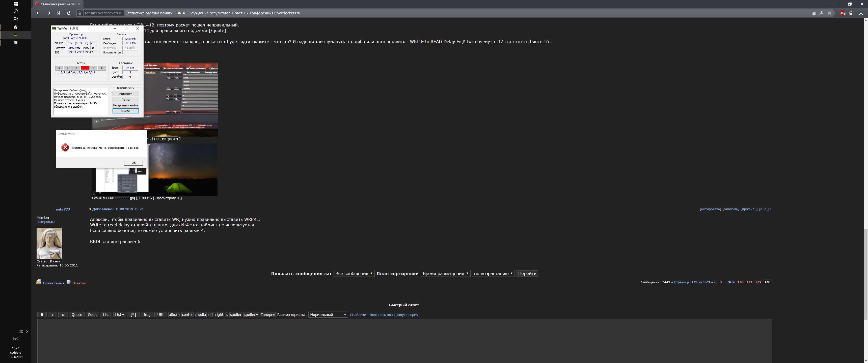Image resolution: width=868 pixels, height=363 pixels.
Task: Click the New topic icon below posts
Action: tap(39, 282)
